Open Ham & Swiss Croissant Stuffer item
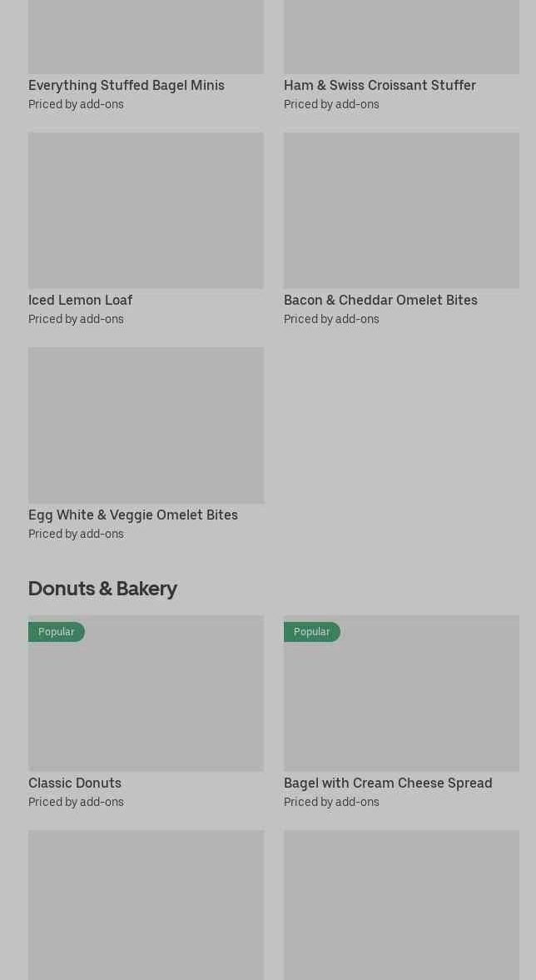536x980 pixels. (380, 85)
